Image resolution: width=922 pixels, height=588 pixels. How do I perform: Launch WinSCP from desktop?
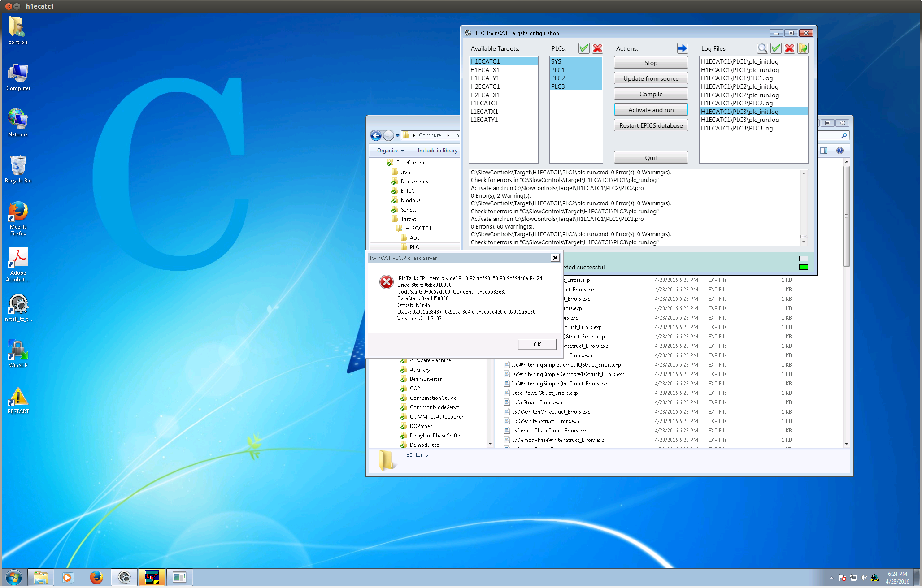[x=18, y=354]
